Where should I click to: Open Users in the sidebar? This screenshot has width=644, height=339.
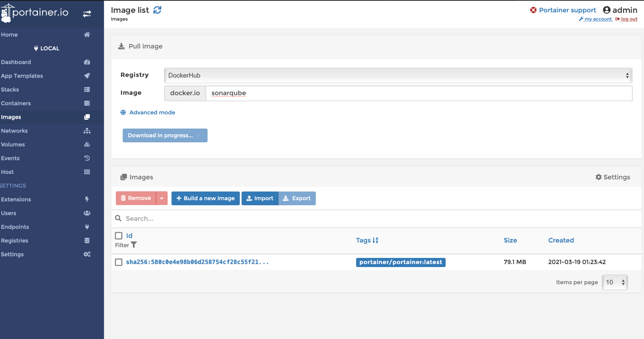[x=8, y=213]
